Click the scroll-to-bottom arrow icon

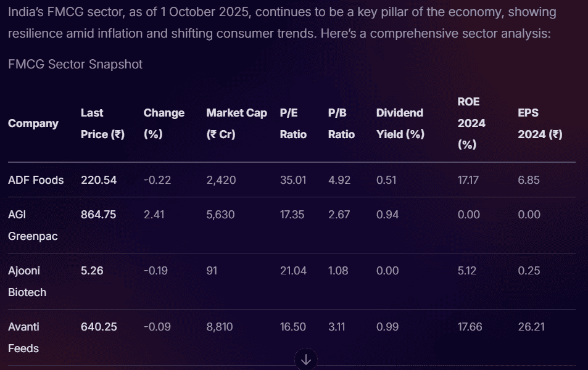[x=306, y=360]
